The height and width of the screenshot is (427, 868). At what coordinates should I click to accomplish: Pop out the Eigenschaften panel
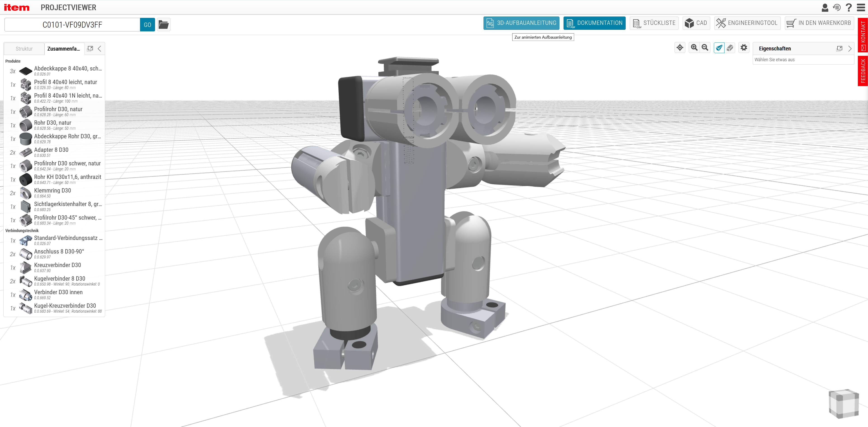839,49
